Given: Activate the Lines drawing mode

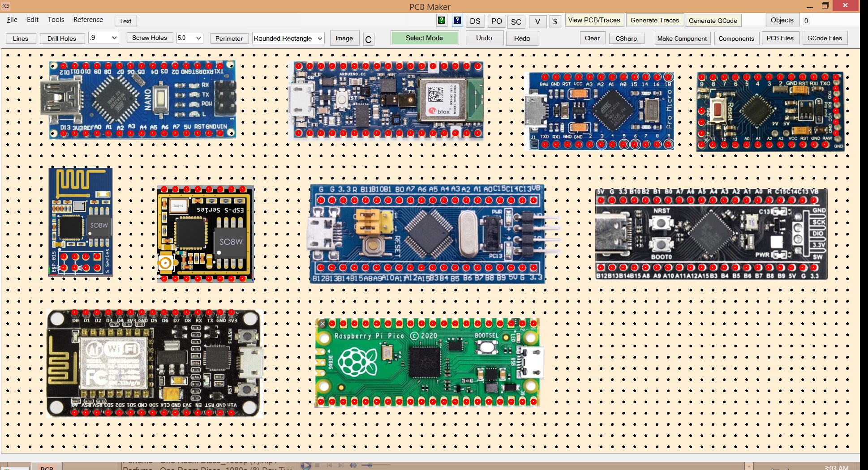Looking at the screenshot, I should pyautogui.click(x=21, y=38).
